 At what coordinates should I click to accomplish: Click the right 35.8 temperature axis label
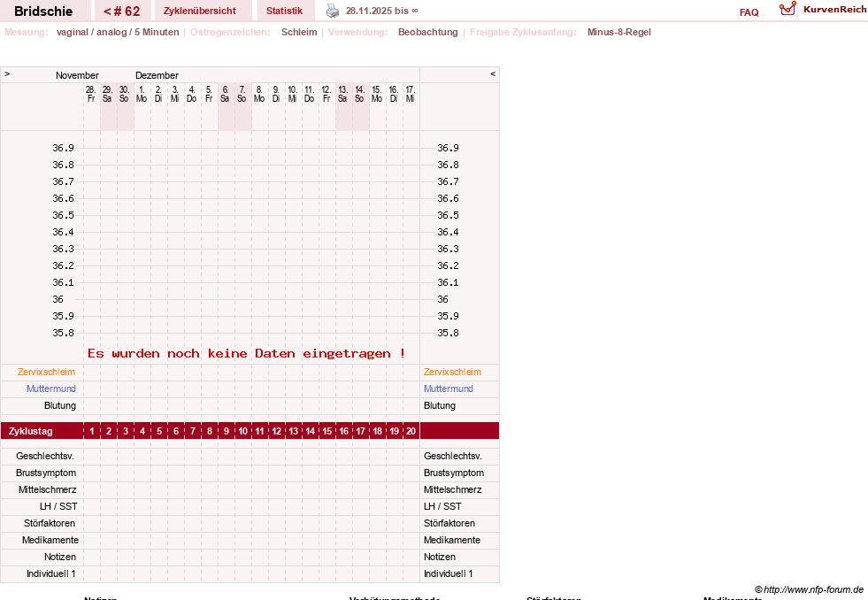[448, 333]
